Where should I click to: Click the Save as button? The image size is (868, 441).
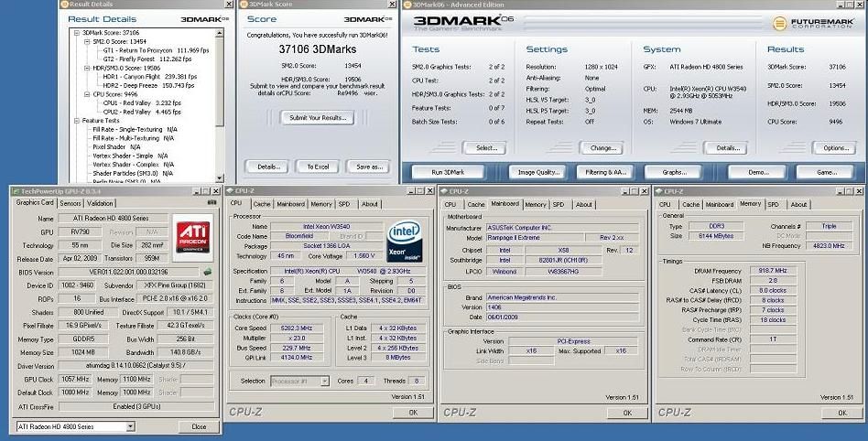click(x=369, y=167)
